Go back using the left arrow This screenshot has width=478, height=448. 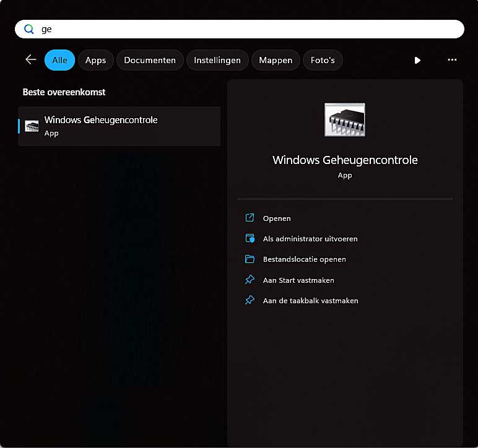click(30, 59)
